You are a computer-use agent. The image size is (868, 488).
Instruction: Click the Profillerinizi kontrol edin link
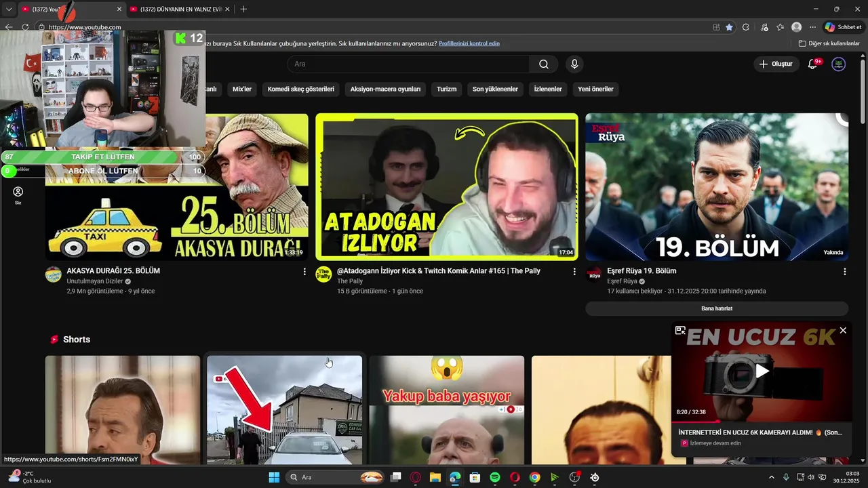click(469, 43)
